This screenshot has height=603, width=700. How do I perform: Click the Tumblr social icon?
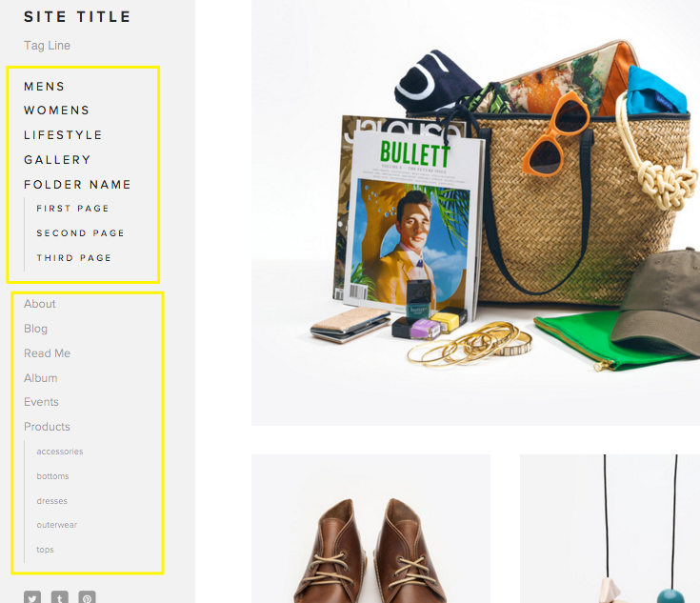60,597
